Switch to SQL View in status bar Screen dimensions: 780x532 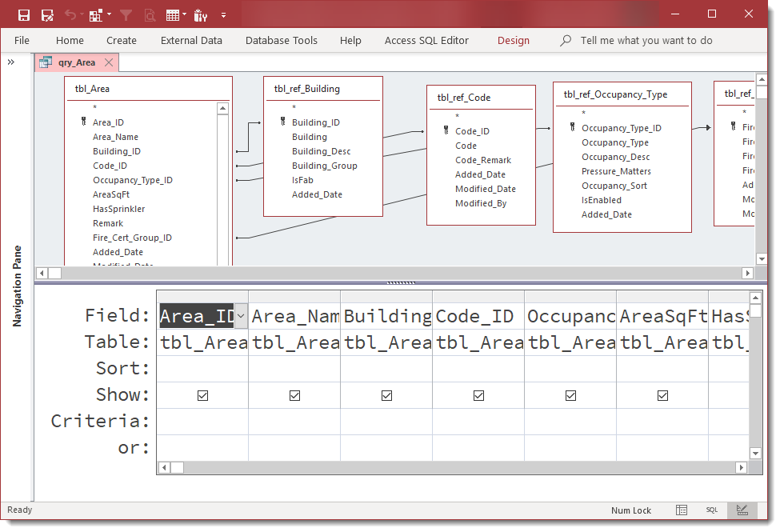(x=712, y=510)
